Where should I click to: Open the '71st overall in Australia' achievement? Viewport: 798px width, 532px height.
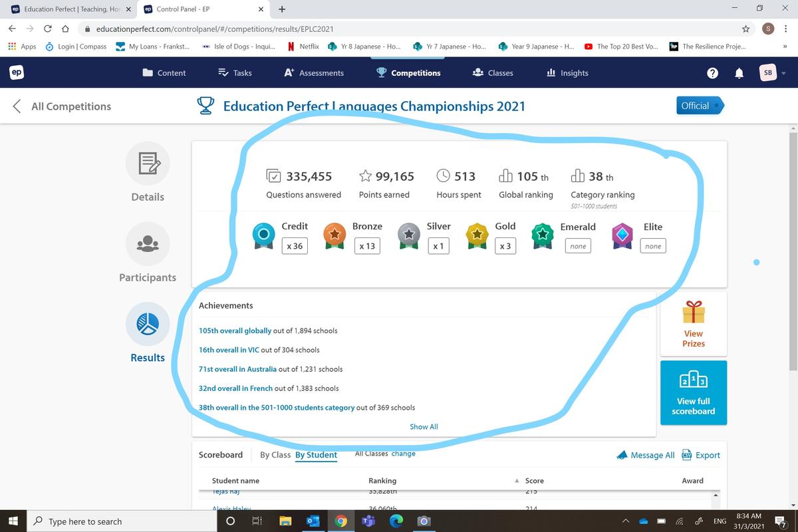238,369
